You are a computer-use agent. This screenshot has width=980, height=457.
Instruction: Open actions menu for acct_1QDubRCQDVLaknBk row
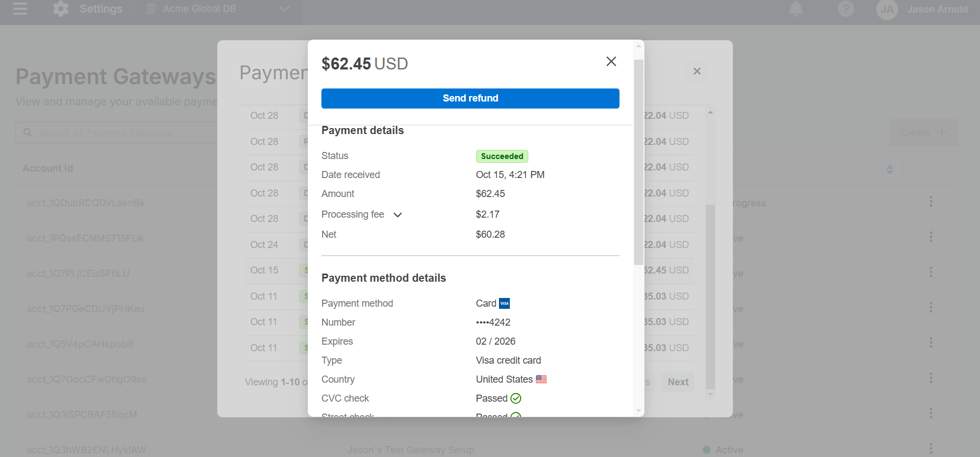click(x=931, y=202)
